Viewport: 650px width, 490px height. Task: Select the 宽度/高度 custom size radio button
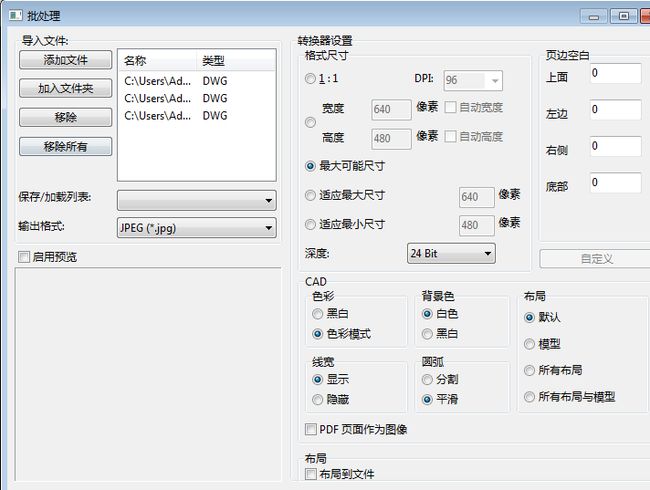(310, 122)
